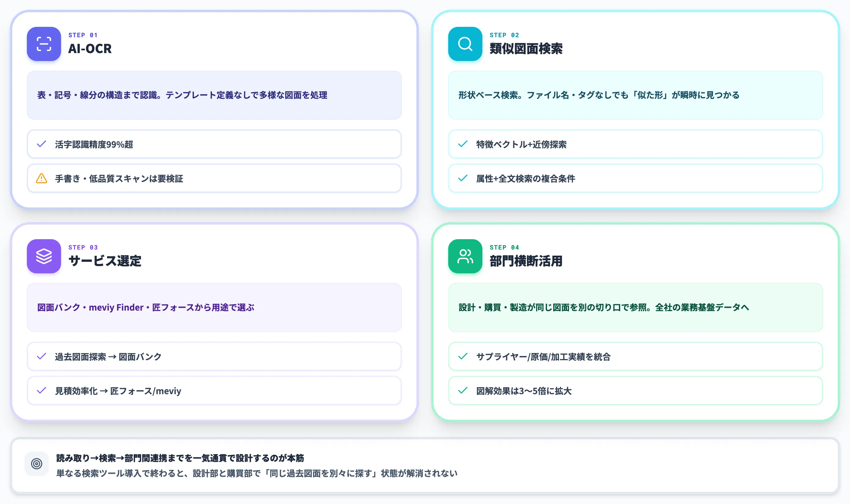Click the text 図解効果は3〜5倍に拡大
Screen dimensions: 850x504
tap(524, 391)
